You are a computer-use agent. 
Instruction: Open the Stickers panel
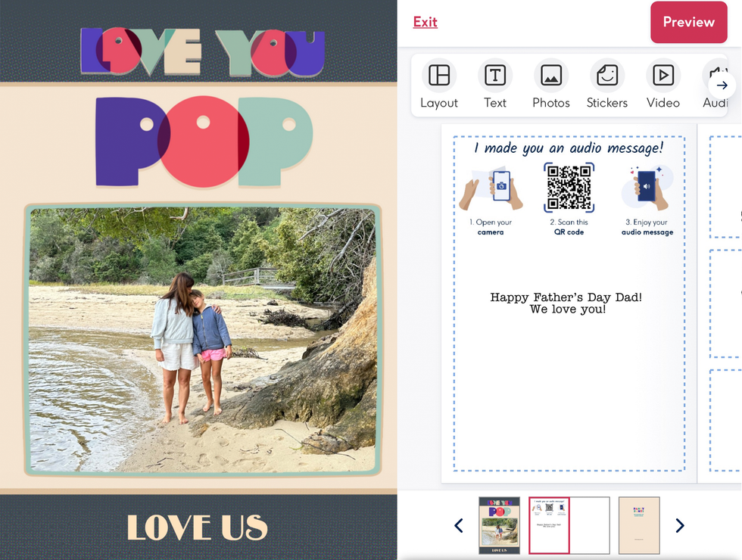[x=607, y=85]
